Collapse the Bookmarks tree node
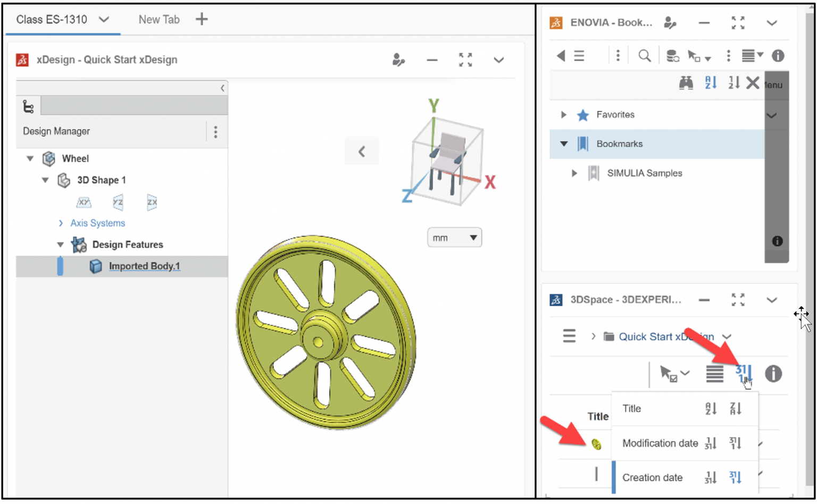This screenshot has height=504, width=817. [563, 144]
